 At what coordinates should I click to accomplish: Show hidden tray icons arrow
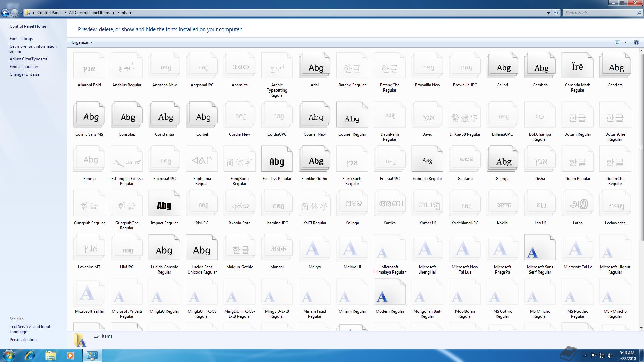pyautogui.click(x=586, y=356)
